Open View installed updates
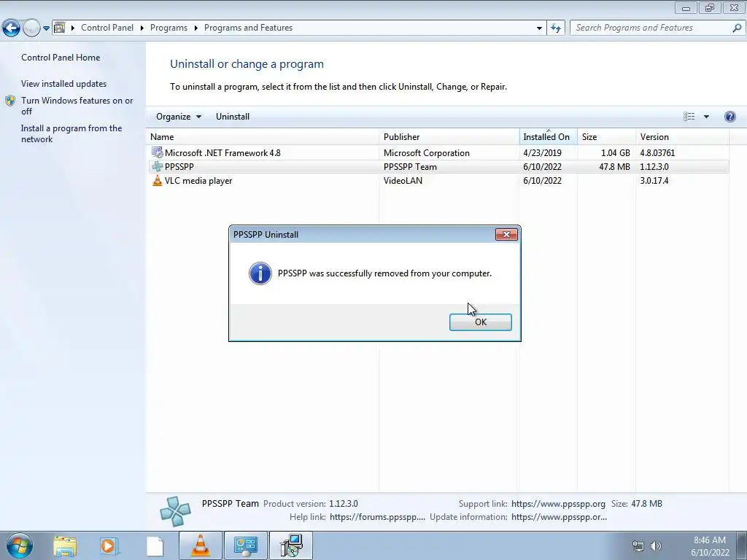This screenshot has height=560, width=747. click(x=64, y=83)
